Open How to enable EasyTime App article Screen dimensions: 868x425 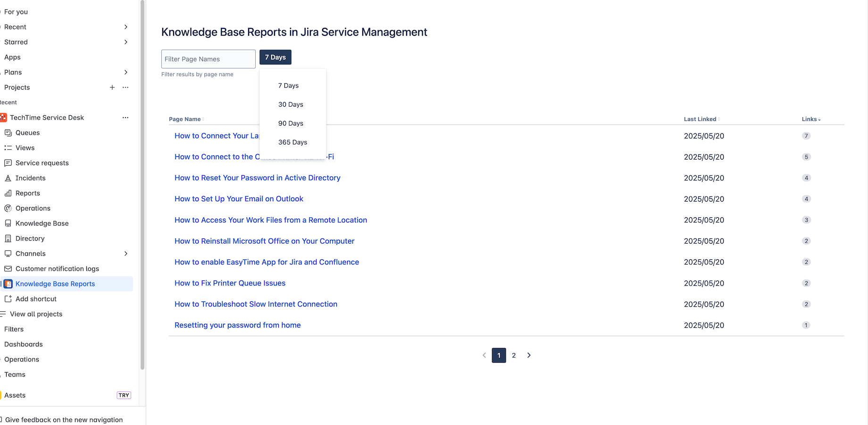click(267, 262)
